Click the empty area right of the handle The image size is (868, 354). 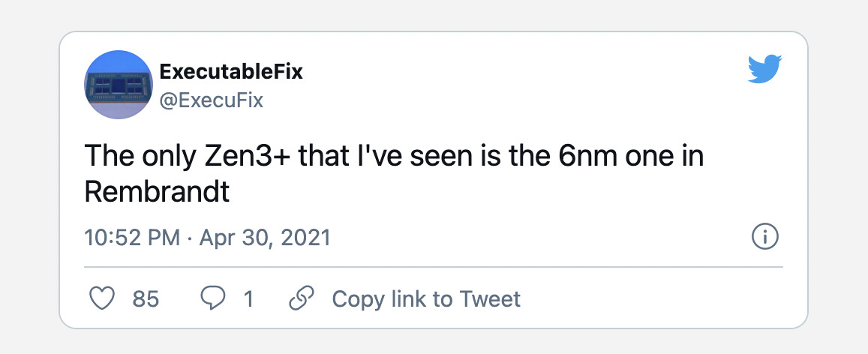(498, 100)
